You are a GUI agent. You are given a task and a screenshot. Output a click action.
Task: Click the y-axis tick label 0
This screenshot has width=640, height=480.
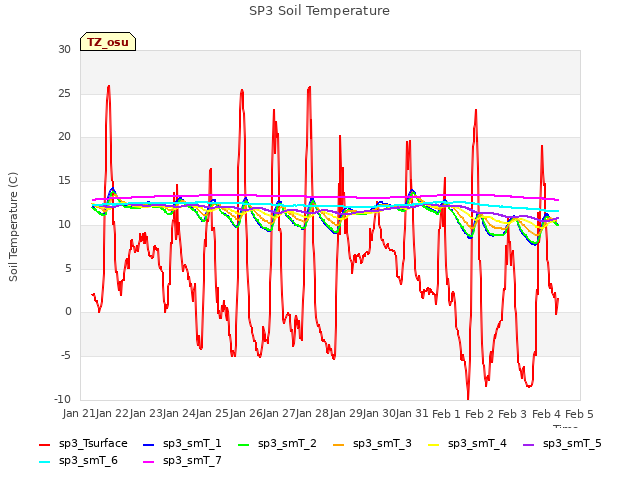68,312
